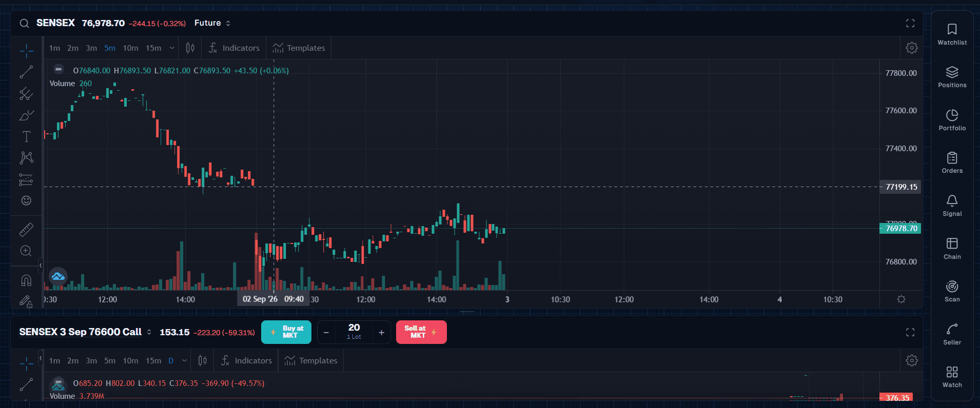The width and height of the screenshot is (980, 408).
Task: Select trend line tool in bottom chart
Action: click(26, 384)
